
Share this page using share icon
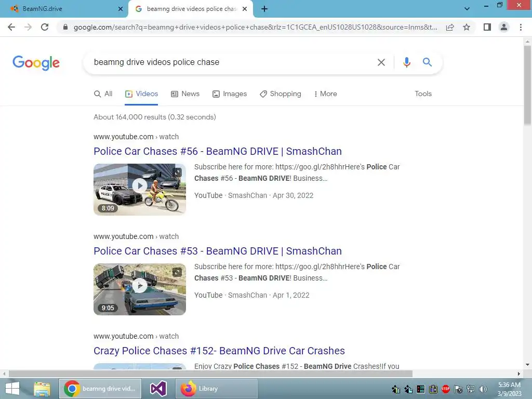450,27
